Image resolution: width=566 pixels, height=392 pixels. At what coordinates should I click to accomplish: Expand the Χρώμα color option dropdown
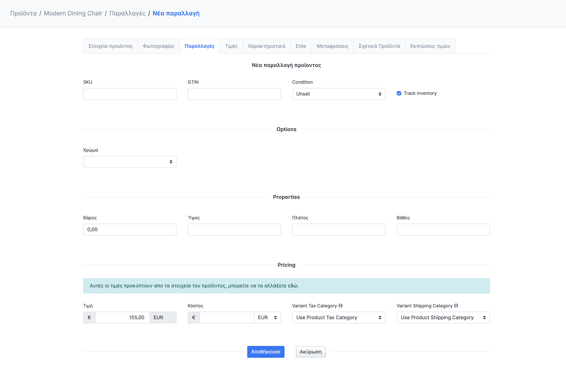(130, 162)
